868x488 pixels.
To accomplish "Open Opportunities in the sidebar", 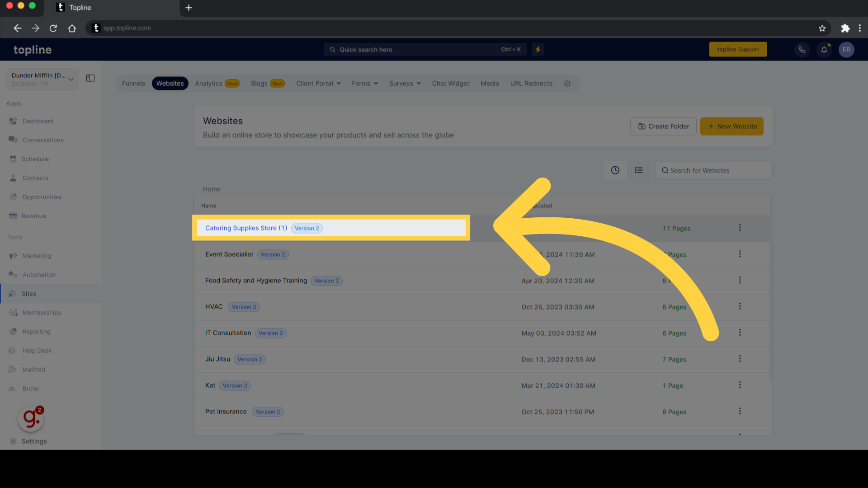I will point(42,197).
